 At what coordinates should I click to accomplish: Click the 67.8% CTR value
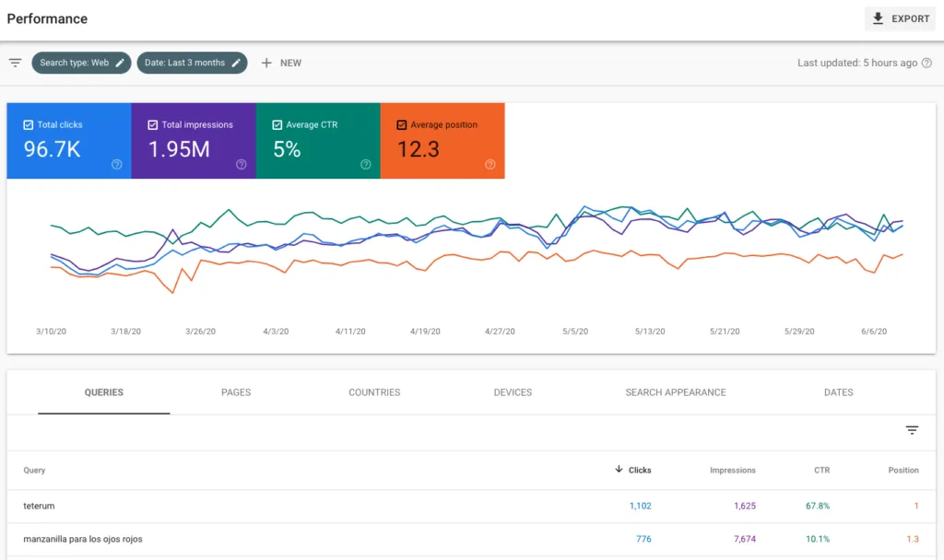tap(818, 506)
